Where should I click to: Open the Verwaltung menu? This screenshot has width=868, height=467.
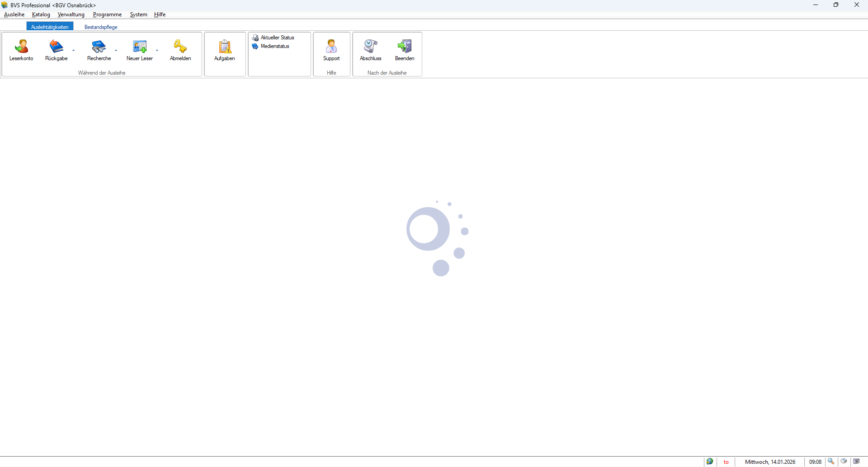click(71, 14)
